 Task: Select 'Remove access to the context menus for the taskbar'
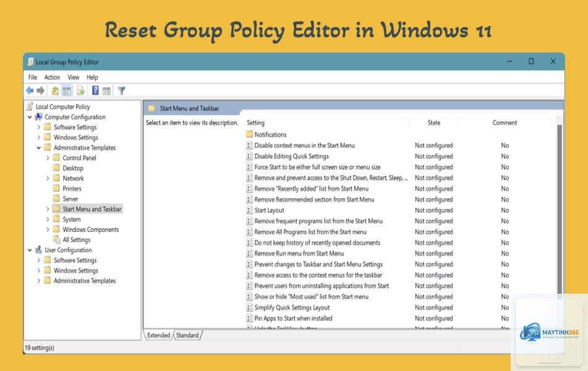coord(318,275)
